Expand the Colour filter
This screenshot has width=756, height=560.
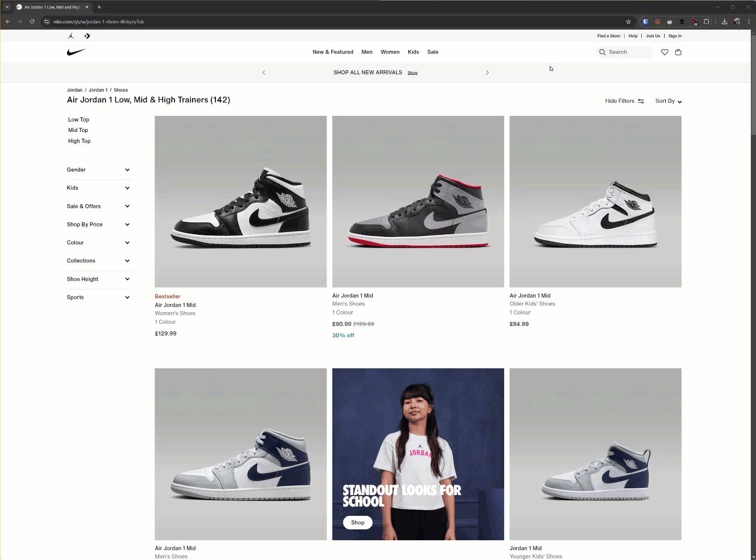(99, 243)
